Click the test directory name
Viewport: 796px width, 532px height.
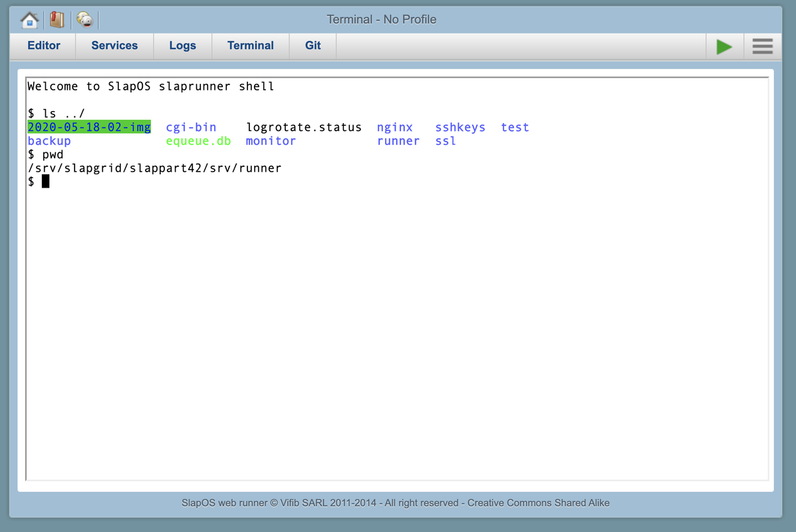[x=515, y=127]
